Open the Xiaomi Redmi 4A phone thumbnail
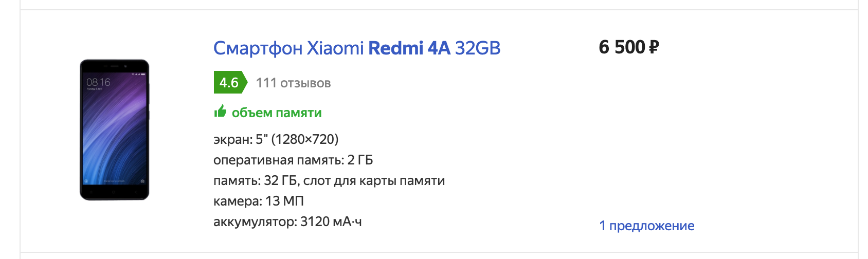868x259 pixels. pyautogui.click(x=114, y=129)
